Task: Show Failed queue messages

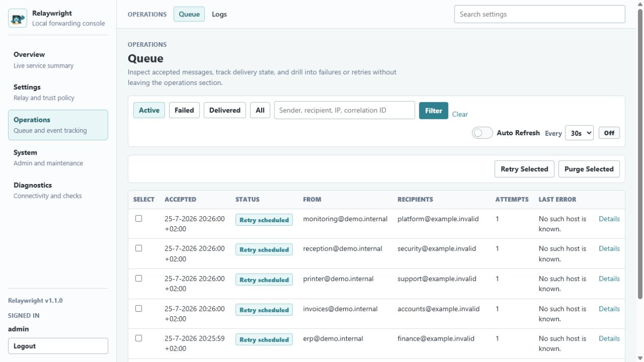Action: (184, 110)
